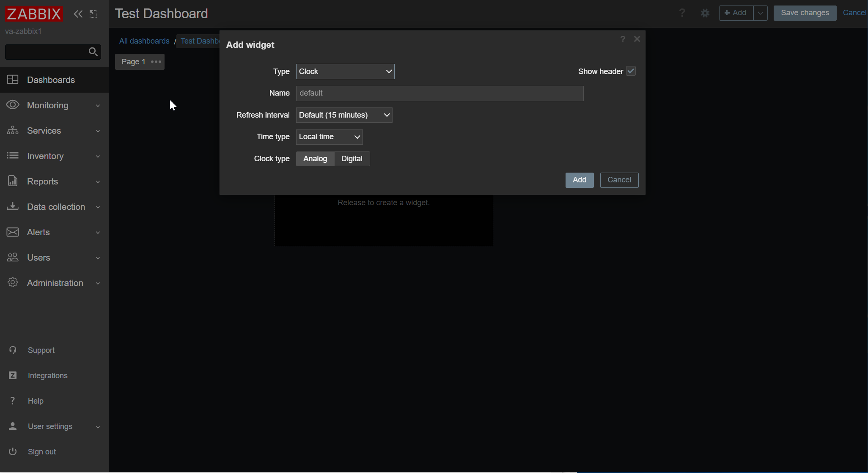Open the arrow dropdown next to Add
Image resolution: width=868 pixels, height=473 pixels.
coord(760,13)
